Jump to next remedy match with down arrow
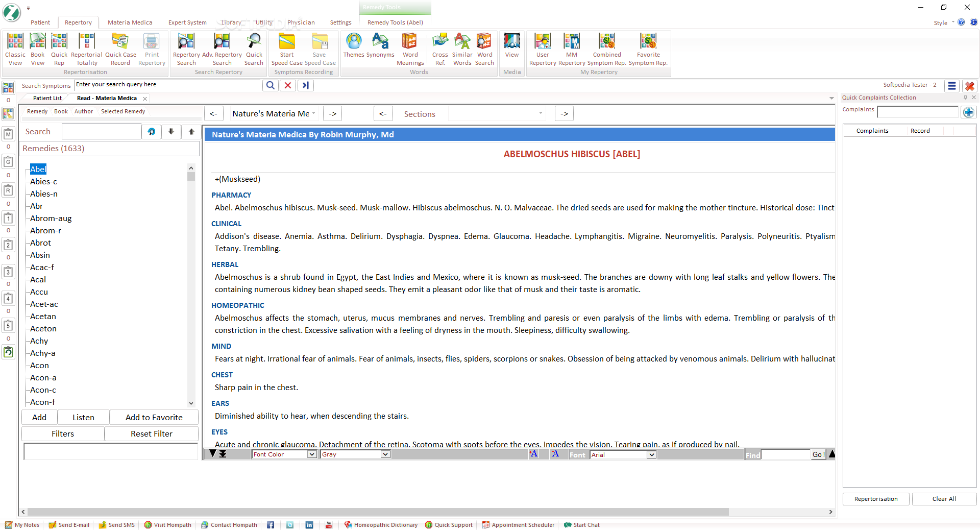 (x=171, y=132)
